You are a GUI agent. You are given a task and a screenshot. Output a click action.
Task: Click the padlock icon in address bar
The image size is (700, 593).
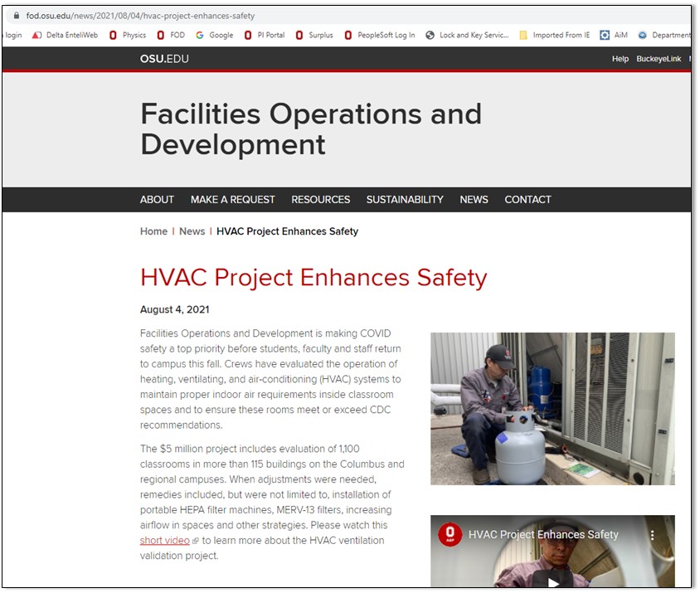[17, 16]
